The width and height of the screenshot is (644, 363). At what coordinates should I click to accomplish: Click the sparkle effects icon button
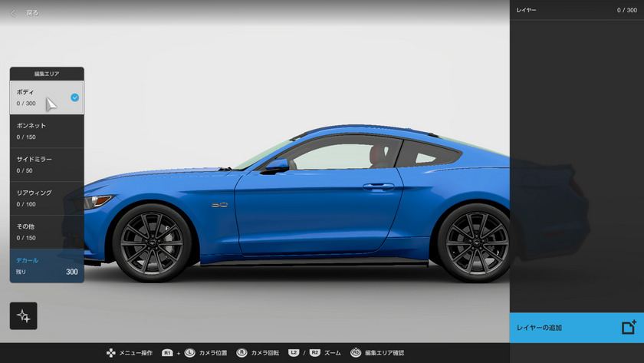click(x=23, y=315)
